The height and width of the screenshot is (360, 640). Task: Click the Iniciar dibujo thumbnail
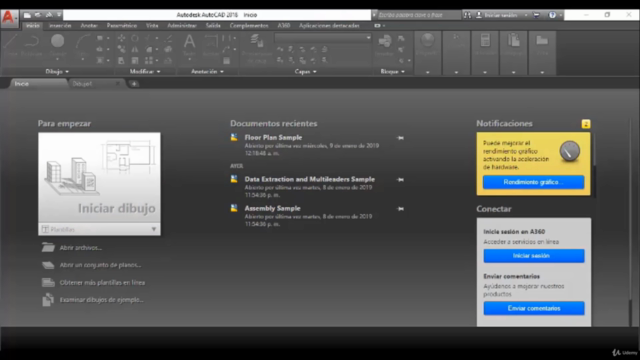click(x=99, y=178)
